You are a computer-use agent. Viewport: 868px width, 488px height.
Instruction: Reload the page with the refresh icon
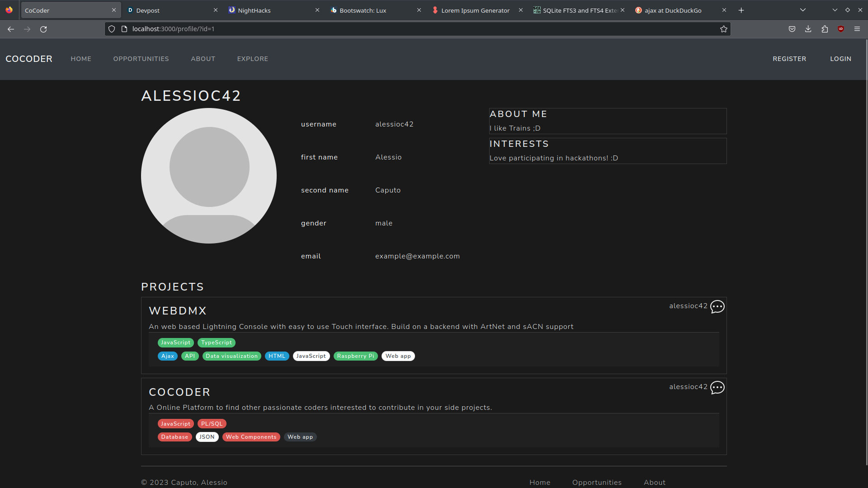(43, 29)
